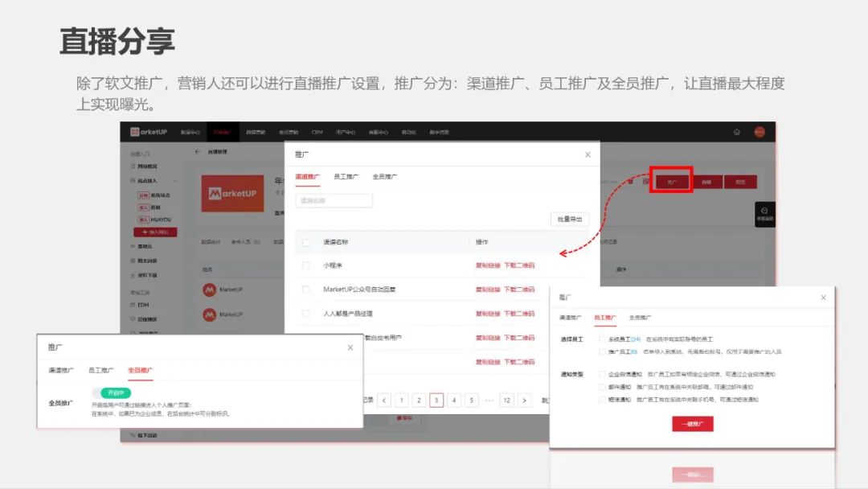Viewport: 868px width, 489px height.
Task: Check the 小程序 row checkbox
Action: coord(305,266)
